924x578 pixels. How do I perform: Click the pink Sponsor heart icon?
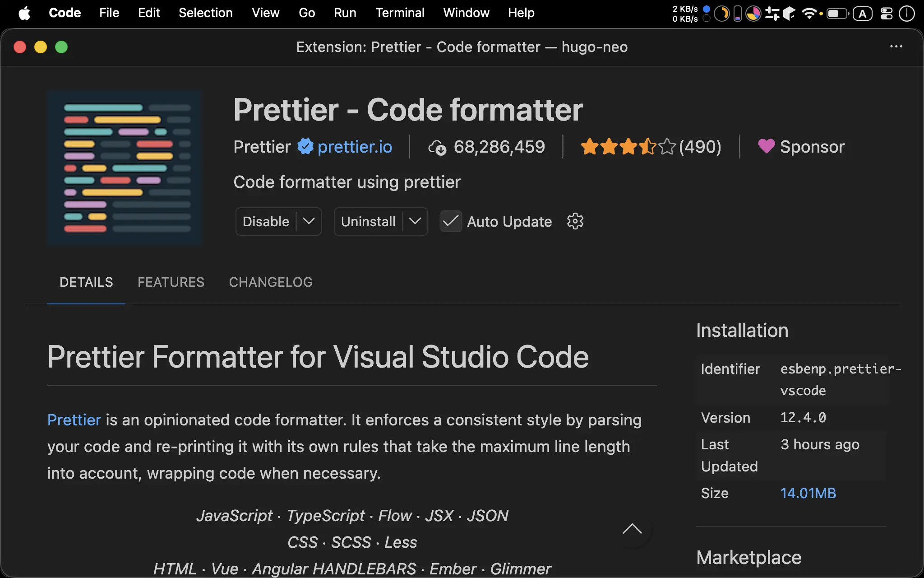pos(766,146)
